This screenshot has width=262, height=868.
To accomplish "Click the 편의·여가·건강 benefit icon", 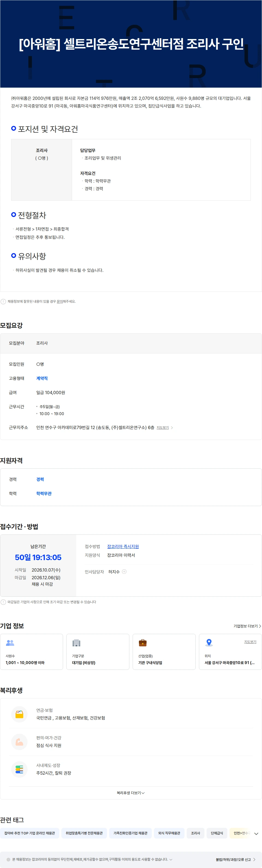I will (19, 742).
